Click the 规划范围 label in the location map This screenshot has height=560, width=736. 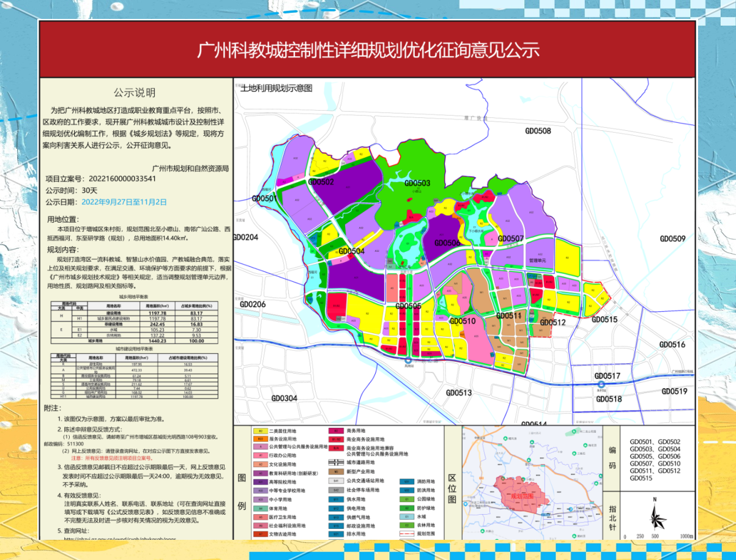(522, 496)
